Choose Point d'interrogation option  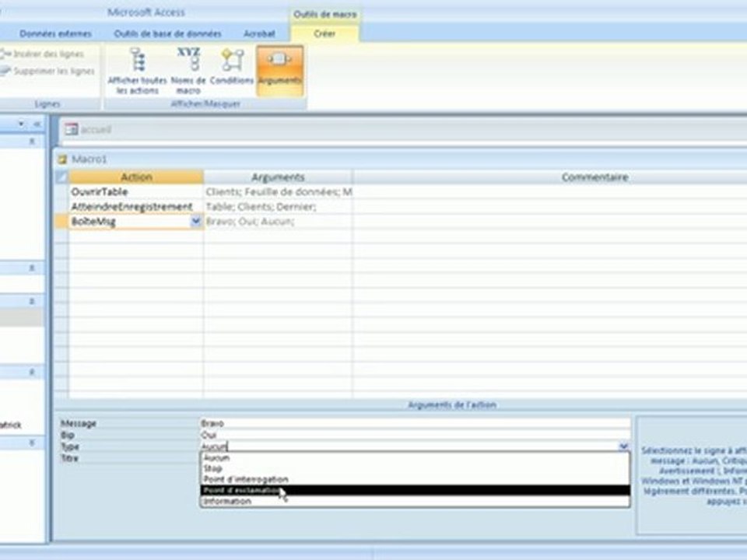(x=415, y=480)
